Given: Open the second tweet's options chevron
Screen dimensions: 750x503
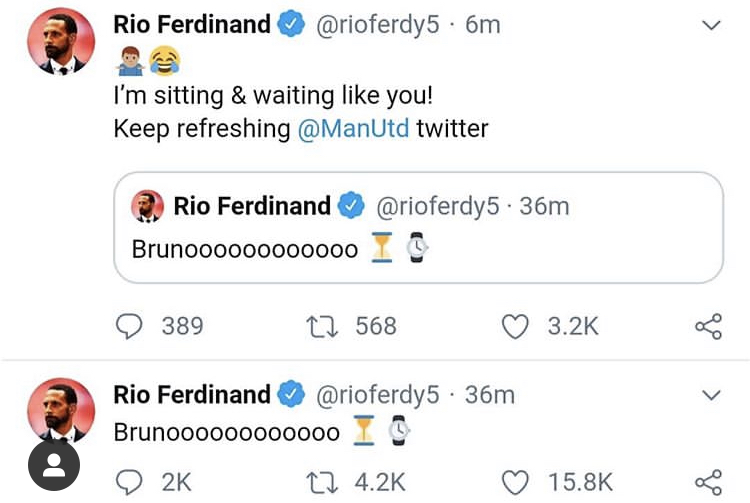Looking at the screenshot, I should pyautogui.click(x=711, y=395).
